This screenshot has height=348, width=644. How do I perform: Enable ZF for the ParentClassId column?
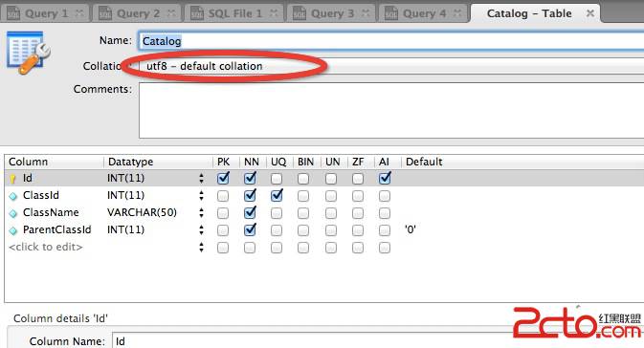coord(358,230)
